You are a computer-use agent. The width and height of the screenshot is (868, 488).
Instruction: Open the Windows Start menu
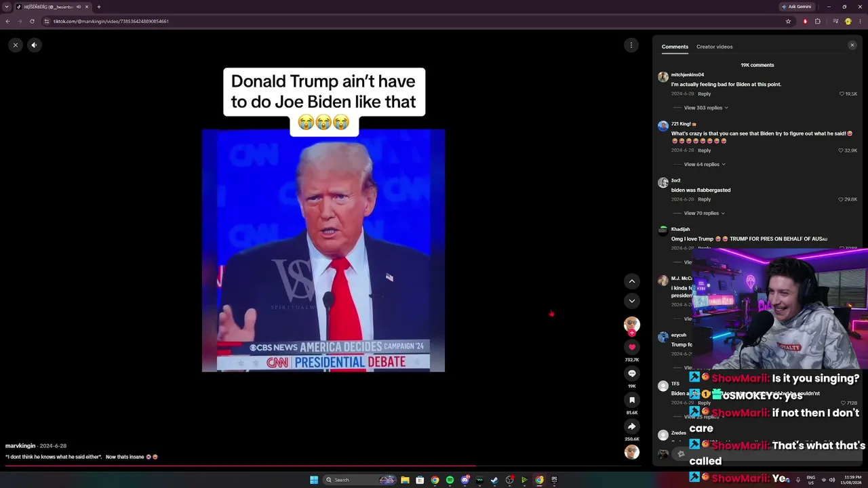[314, 480]
